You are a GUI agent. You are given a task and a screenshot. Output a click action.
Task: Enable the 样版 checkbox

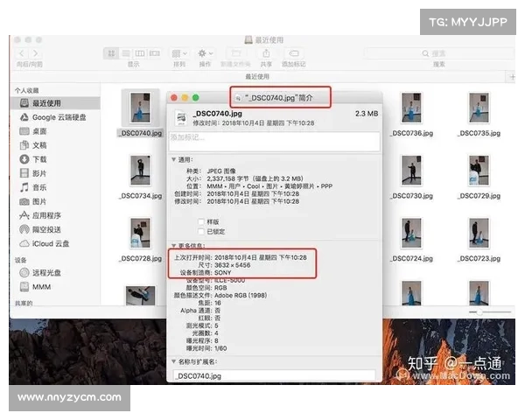(x=202, y=221)
